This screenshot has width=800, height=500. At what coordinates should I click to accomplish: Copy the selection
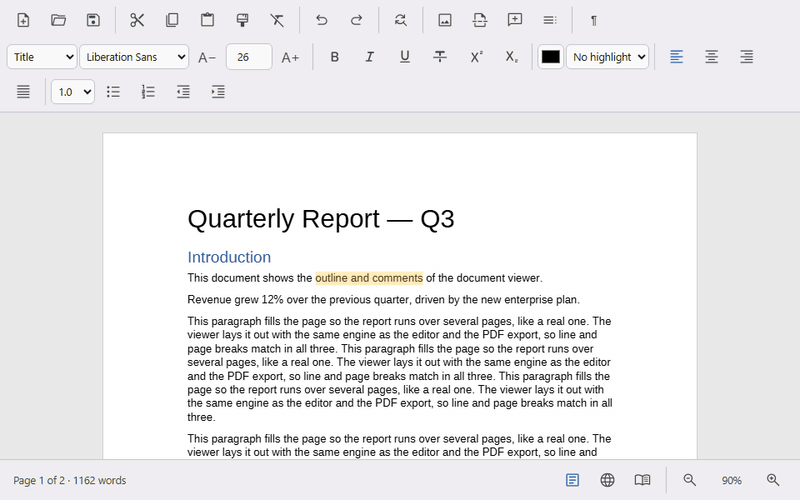click(172, 20)
